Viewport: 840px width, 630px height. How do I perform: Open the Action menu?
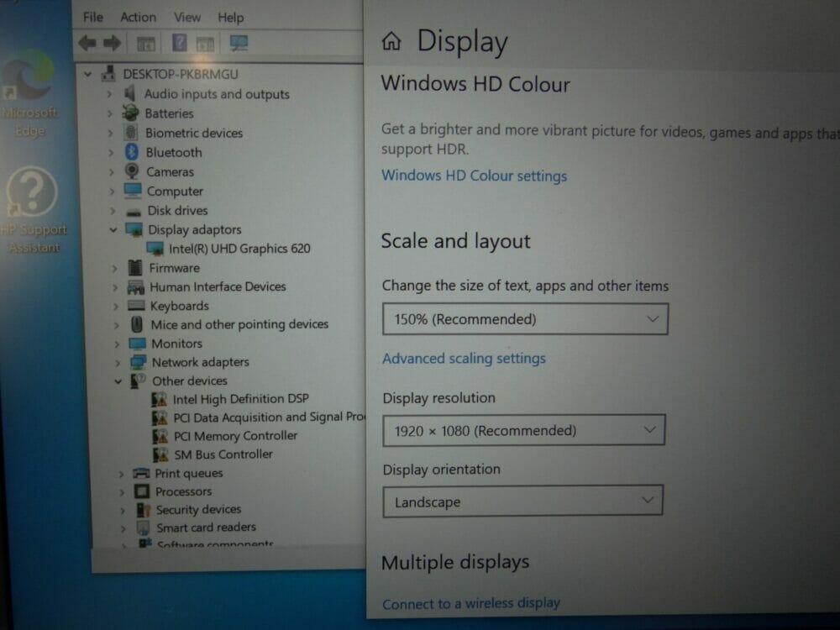click(x=139, y=17)
